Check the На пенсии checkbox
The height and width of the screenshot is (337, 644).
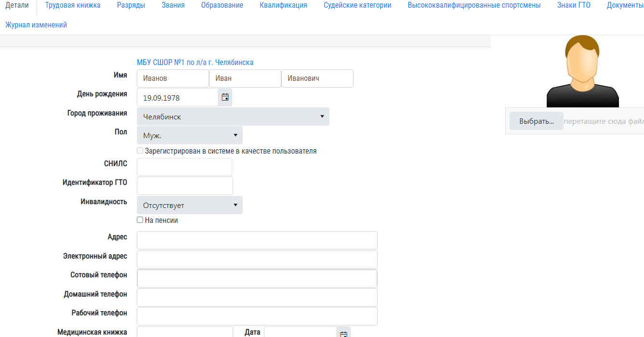click(x=140, y=220)
